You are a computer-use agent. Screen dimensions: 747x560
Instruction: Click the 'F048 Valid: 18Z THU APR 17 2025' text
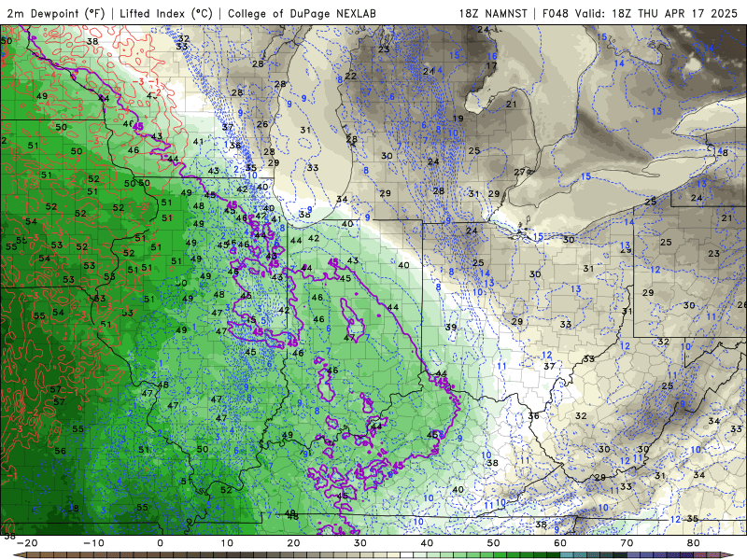(x=640, y=13)
